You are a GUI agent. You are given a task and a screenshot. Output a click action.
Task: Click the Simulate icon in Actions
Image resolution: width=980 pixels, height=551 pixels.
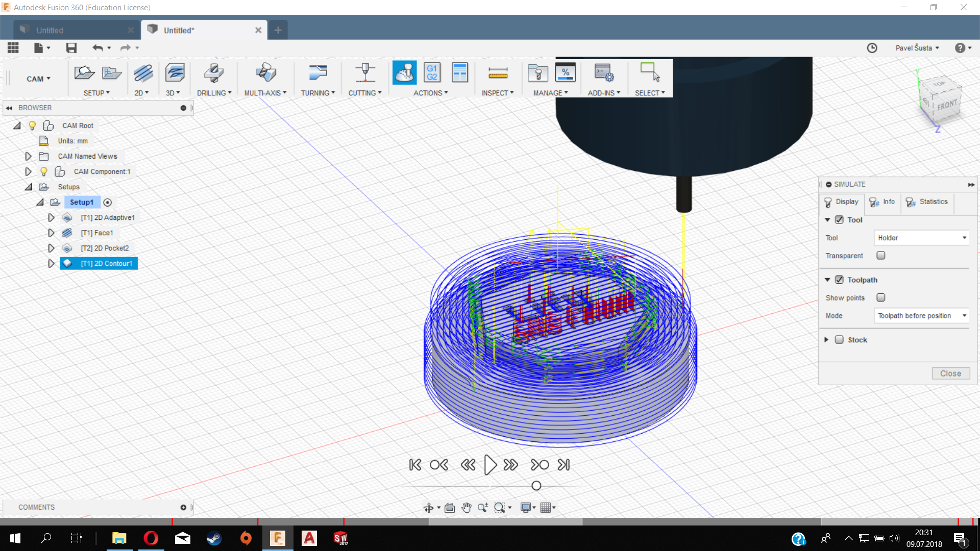(404, 73)
